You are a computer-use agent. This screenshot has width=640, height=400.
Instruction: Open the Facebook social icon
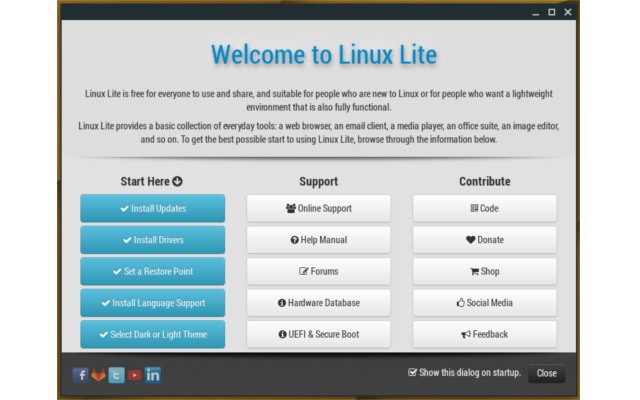coord(80,375)
